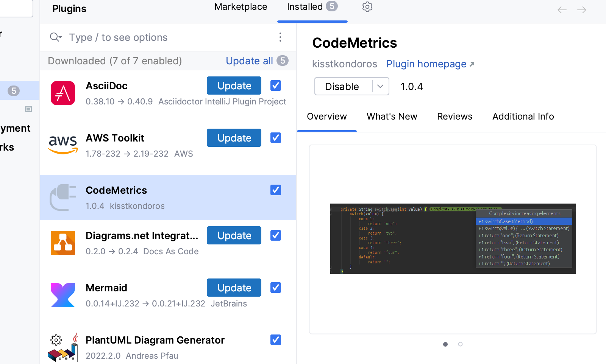Open the Reviews tab
606x364 pixels.
click(454, 117)
